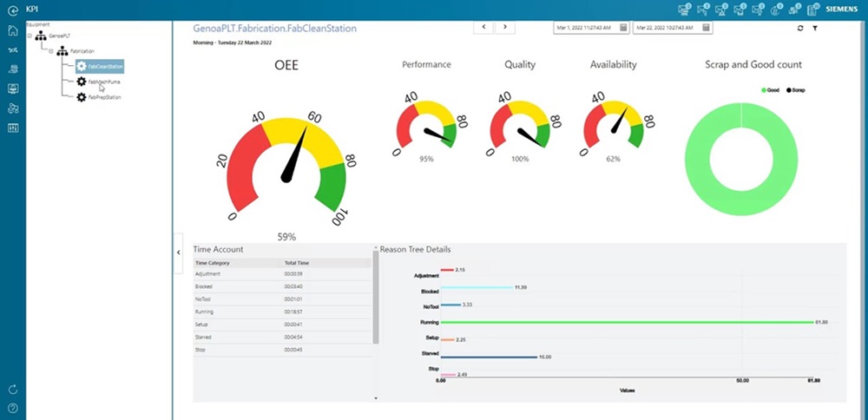Viewport: 868px width, 420px height.
Task: Refresh the KPI dashboard data
Action: [x=799, y=29]
